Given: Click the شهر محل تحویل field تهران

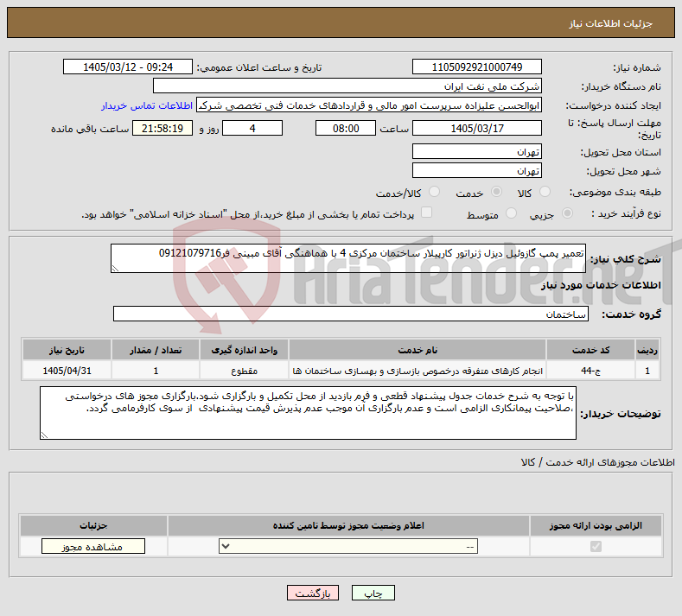Looking at the screenshot, I should (x=476, y=170).
